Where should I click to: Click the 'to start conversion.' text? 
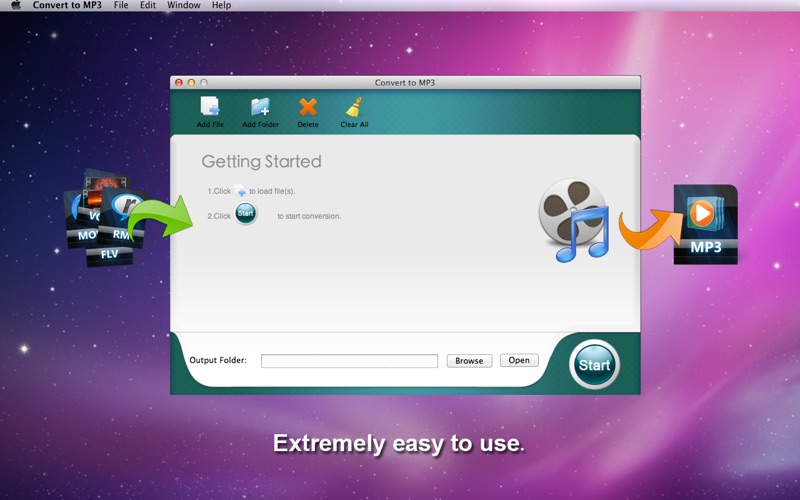(x=309, y=216)
